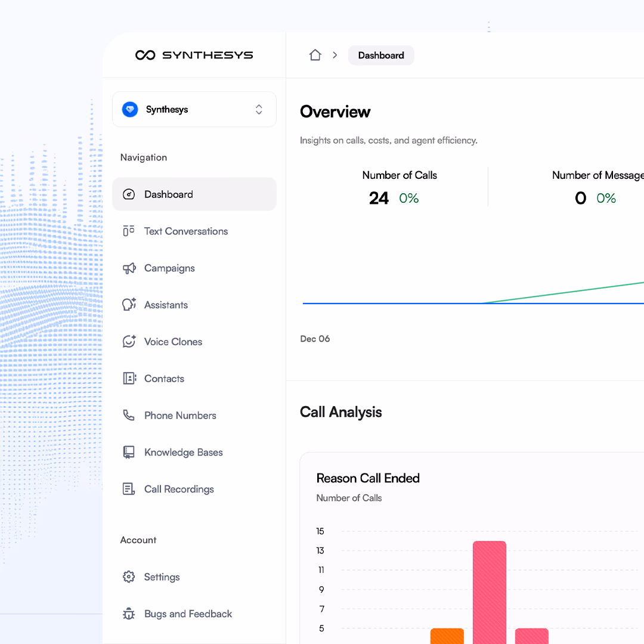This screenshot has height=644, width=644.
Task: Click the Reason Call Ended title
Action: pos(367,478)
